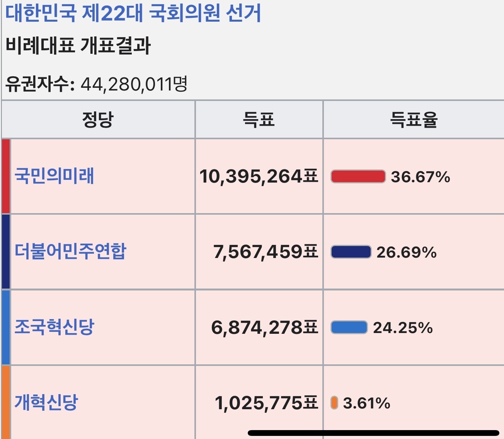Click the small orange 개혁신당 vote share bar
This screenshot has width=504, height=439.
tap(334, 403)
